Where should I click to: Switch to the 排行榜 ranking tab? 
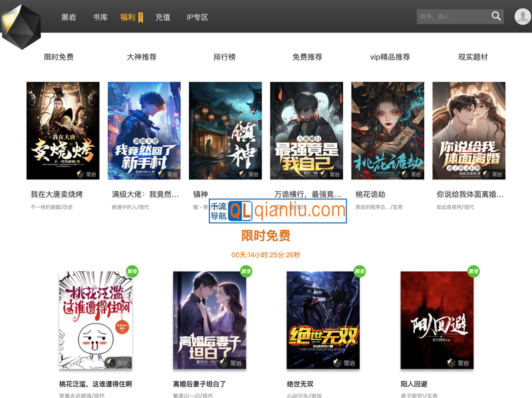(x=225, y=57)
